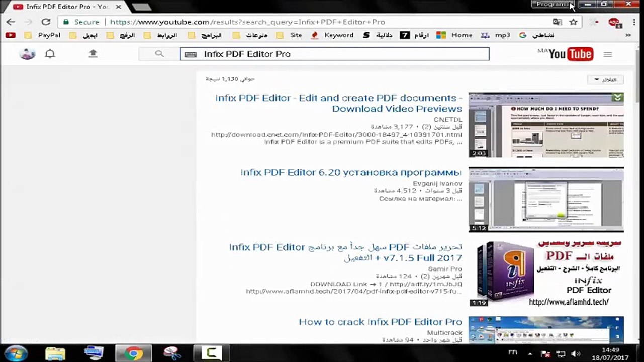
Task: Reload the YouTube results page
Action: click(46, 22)
